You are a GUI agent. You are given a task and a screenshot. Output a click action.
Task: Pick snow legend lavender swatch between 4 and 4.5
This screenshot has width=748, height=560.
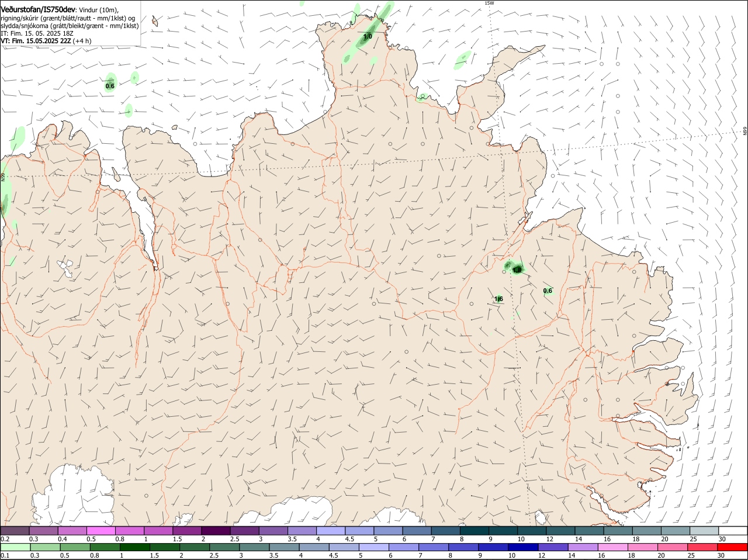pos(330,531)
